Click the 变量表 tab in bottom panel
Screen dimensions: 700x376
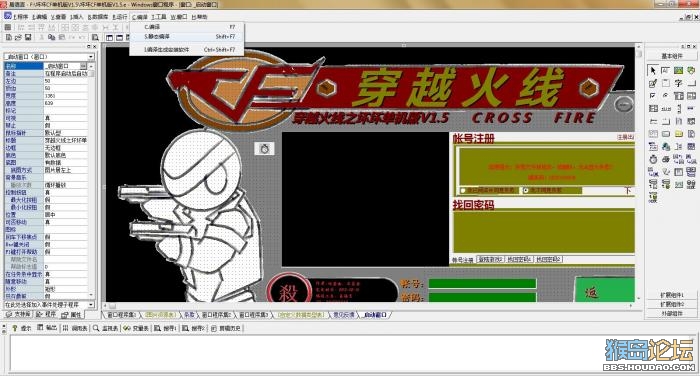coord(136,328)
